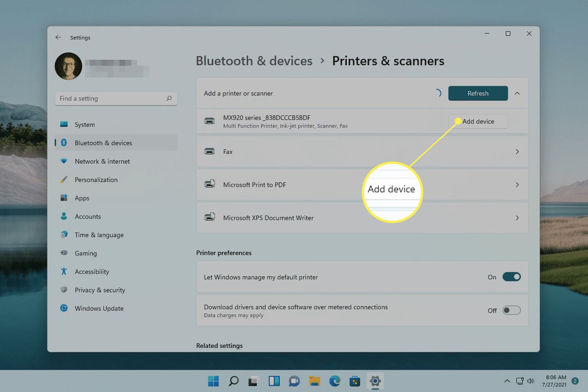Image resolution: width=588 pixels, height=392 pixels.
Task: Open the Fax printer entry
Action: [x=362, y=152]
